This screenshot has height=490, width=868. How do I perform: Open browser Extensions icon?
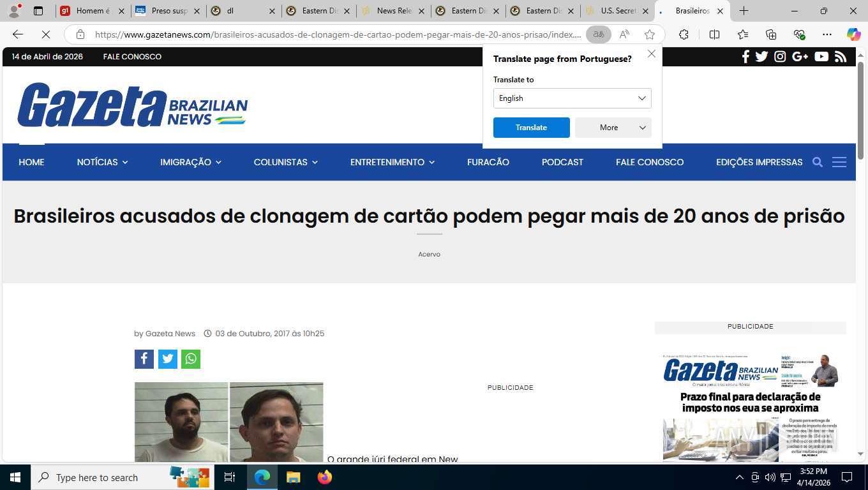(x=684, y=34)
